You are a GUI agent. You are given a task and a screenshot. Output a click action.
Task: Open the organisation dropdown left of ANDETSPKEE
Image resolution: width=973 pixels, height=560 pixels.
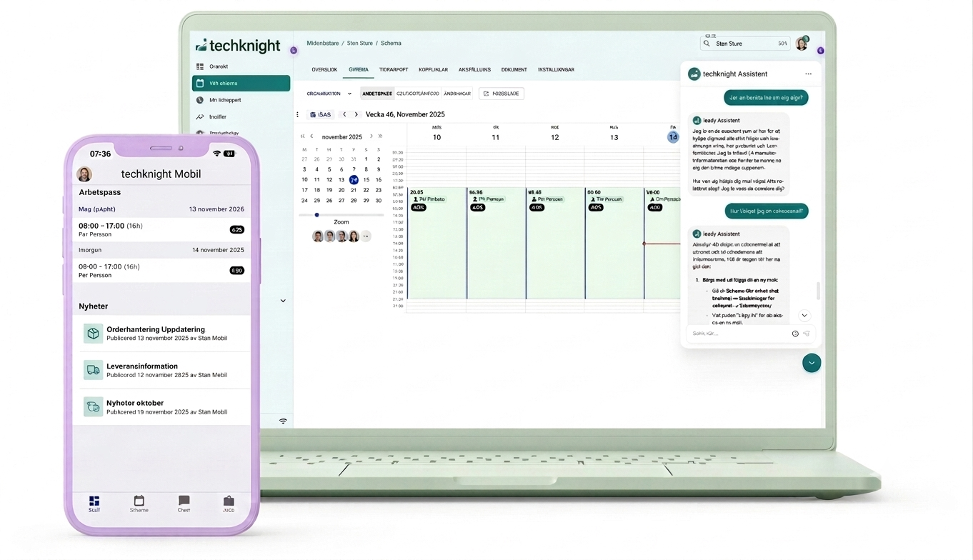[x=329, y=94]
